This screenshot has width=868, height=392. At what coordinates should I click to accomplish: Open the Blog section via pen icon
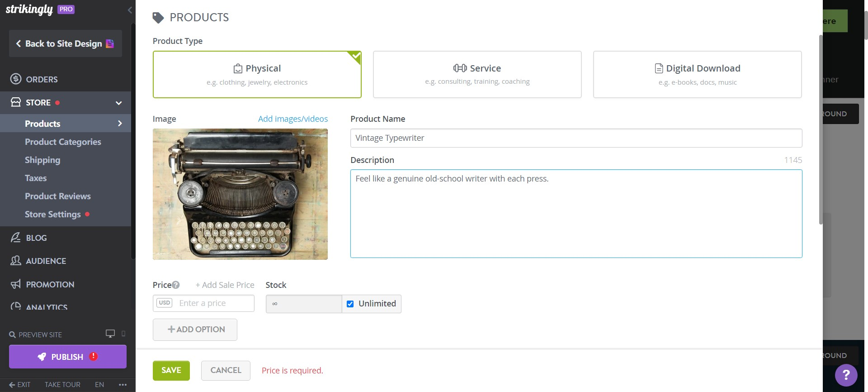(16, 238)
